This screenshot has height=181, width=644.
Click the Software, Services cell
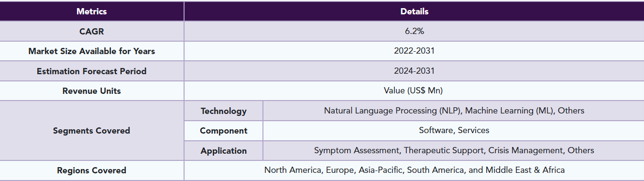[x=454, y=130]
